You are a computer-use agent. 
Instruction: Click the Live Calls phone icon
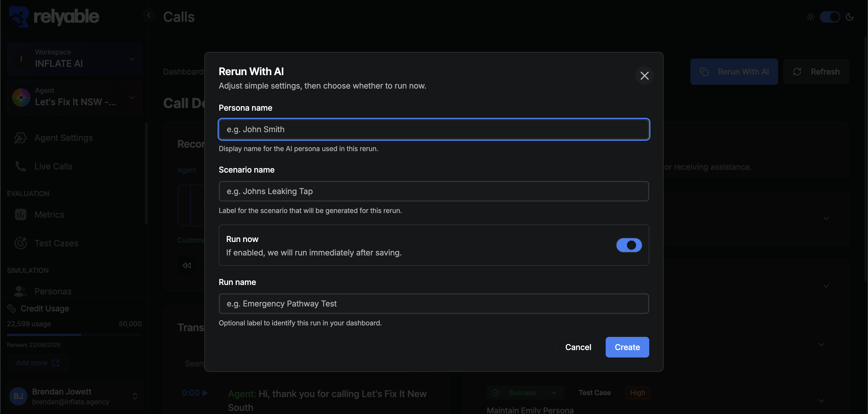21,166
